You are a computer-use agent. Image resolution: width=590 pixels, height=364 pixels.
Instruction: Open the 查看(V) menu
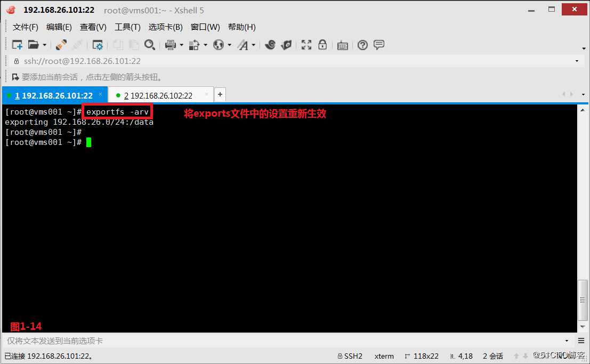[x=93, y=27]
